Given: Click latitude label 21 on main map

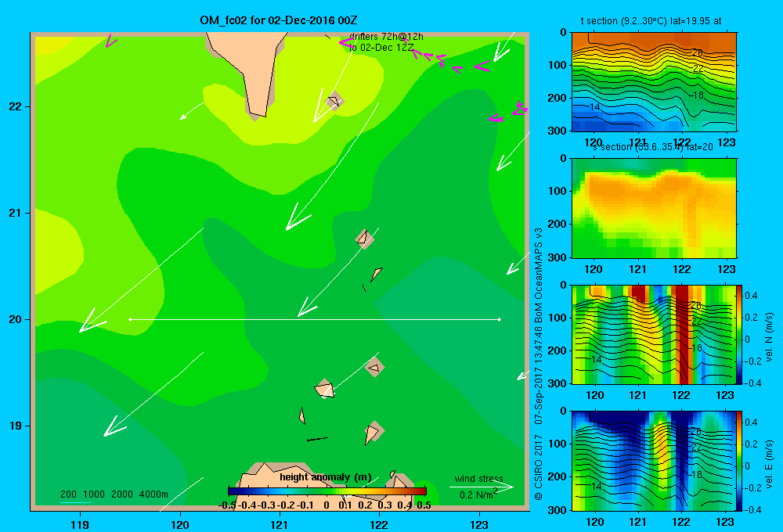Looking at the screenshot, I should [x=16, y=213].
